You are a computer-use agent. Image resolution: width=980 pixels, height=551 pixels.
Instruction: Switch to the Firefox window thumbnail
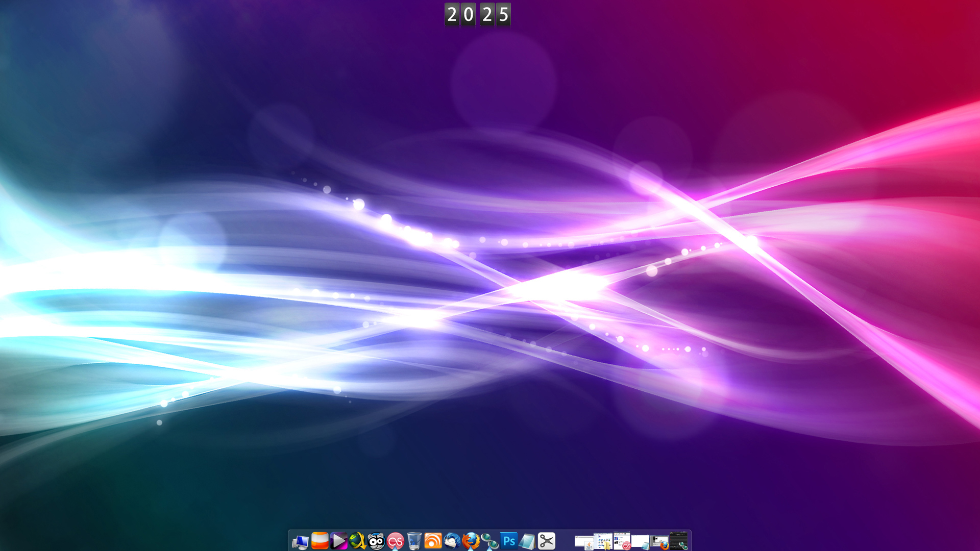pyautogui.click(x=659, y=542)
